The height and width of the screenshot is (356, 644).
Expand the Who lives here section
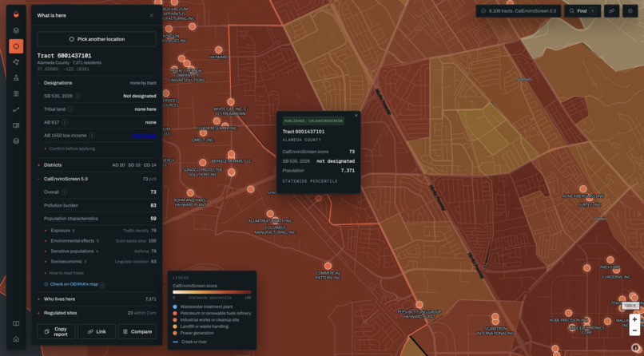[x=97, y=299]
